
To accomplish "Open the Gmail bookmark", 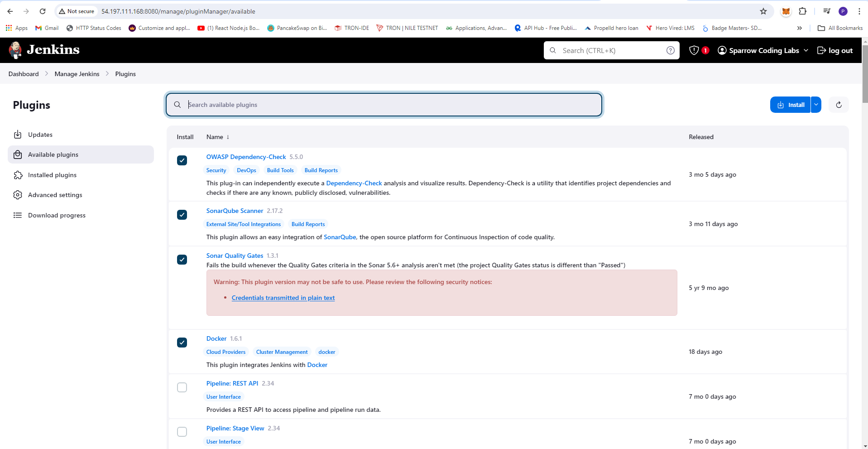I will click(47, 28).
